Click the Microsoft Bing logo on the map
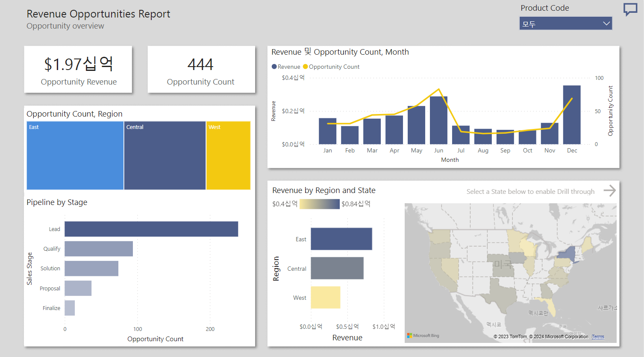644x357 pixels. pyautogui.click(x=423, y=335)
